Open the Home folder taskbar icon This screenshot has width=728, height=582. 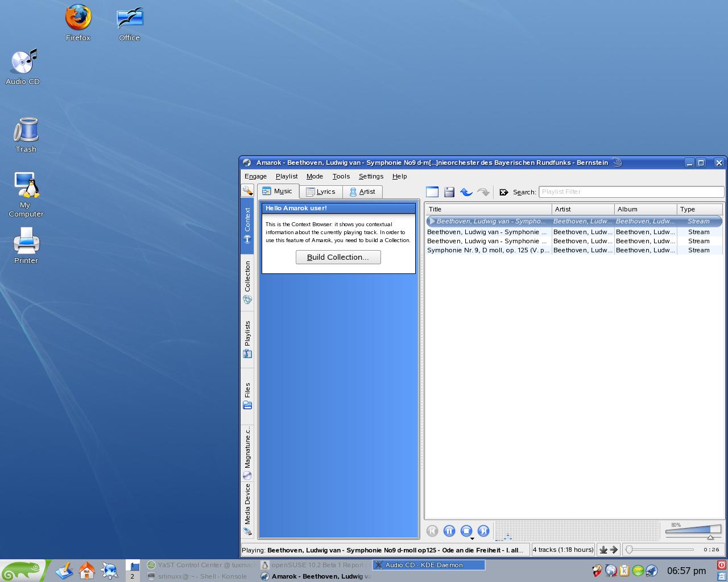(x=86, y=571)
